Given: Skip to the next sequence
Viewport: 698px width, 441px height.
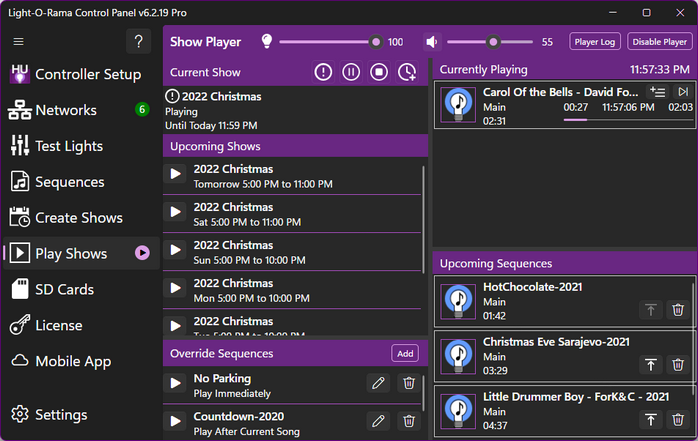Looking at the screenshot, I should pyautogui.click(x=683, y=92).
